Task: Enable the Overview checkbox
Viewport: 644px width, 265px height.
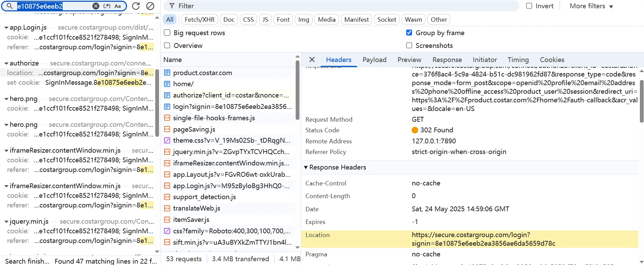Action: click(167, 45)
